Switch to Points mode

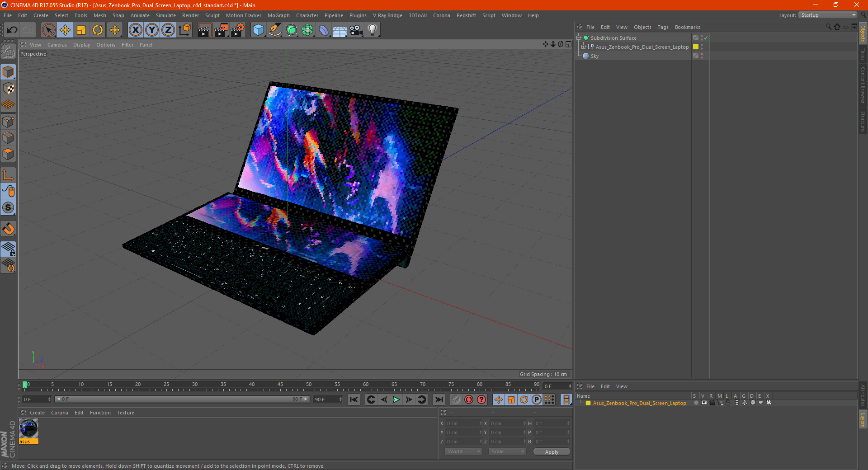click(x=8, y=122)
